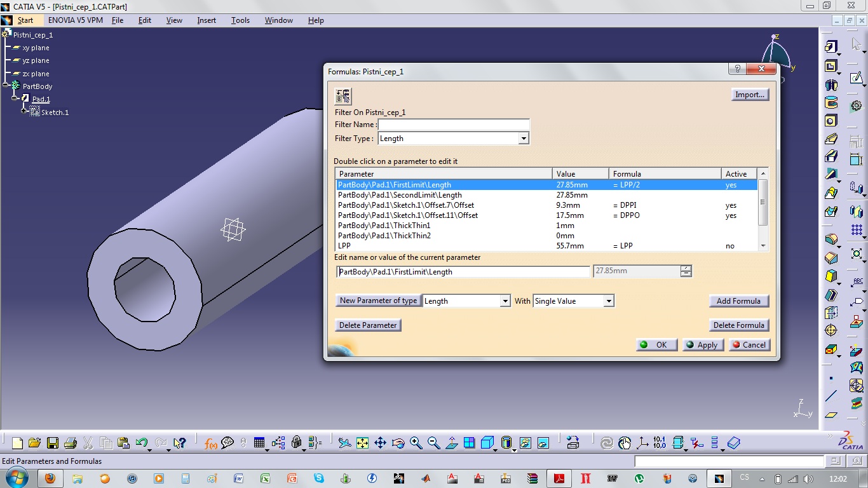
Task: Select the LPP parameter row
Action: coord(546,246)
